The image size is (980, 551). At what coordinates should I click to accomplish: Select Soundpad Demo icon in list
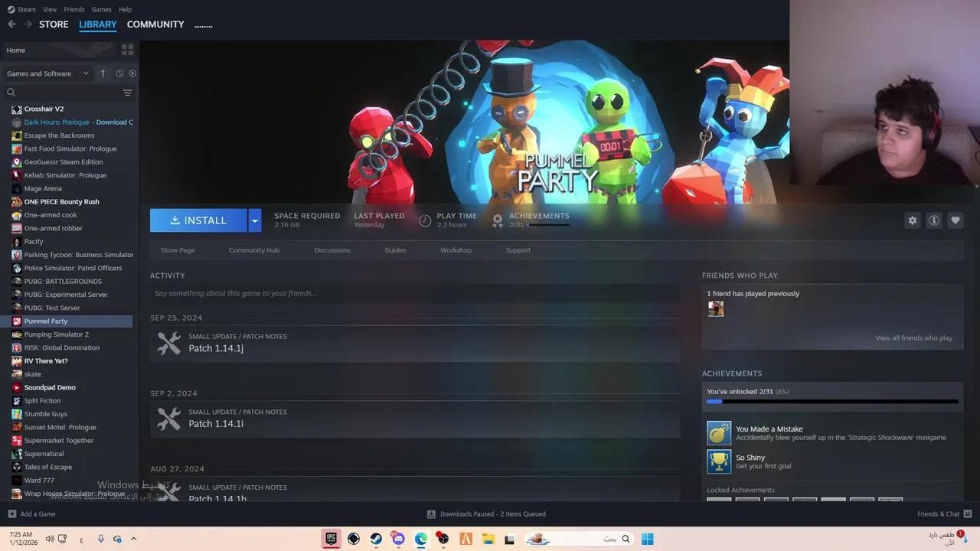tap(17, 387)
